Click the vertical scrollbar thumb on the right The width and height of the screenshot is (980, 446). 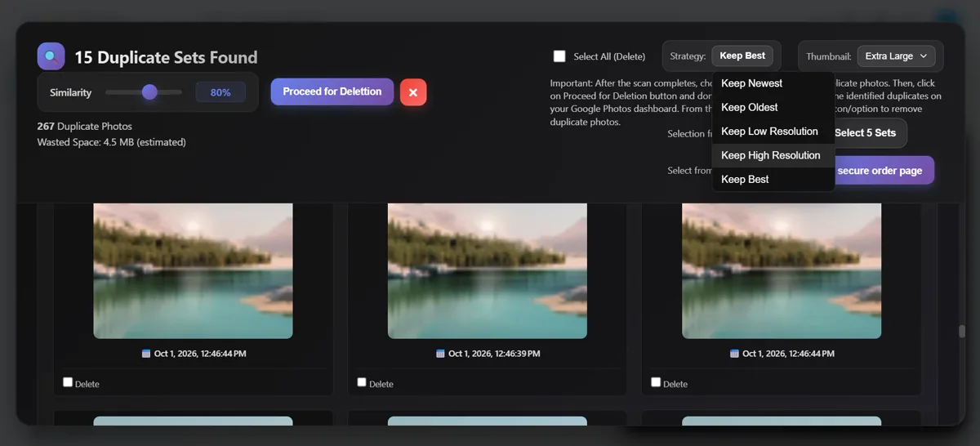(x=962, y=331)
